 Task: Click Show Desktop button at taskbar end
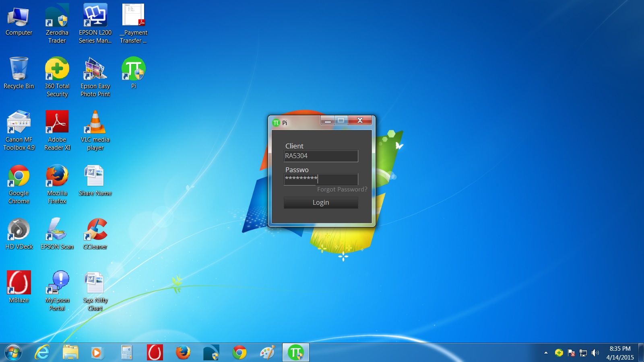point(641,353)
